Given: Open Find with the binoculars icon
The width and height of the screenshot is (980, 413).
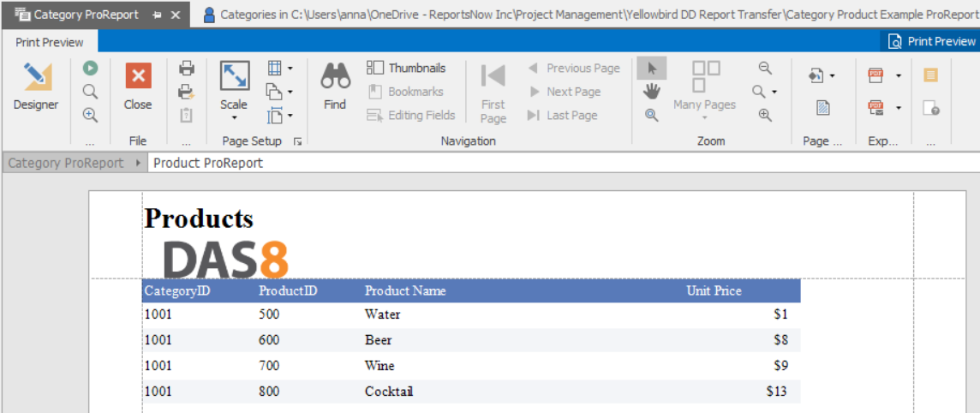Looking at the screenshot, I should [x=335, y=87].
